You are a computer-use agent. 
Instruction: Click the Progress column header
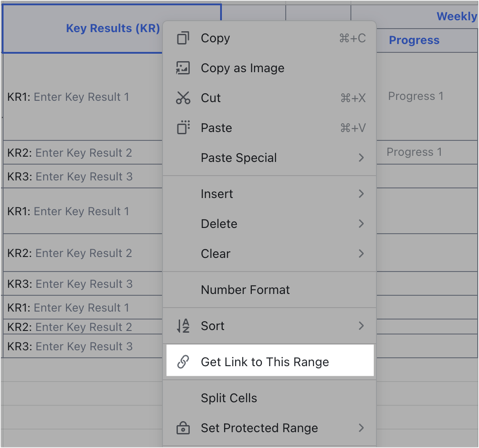point(414,40)
